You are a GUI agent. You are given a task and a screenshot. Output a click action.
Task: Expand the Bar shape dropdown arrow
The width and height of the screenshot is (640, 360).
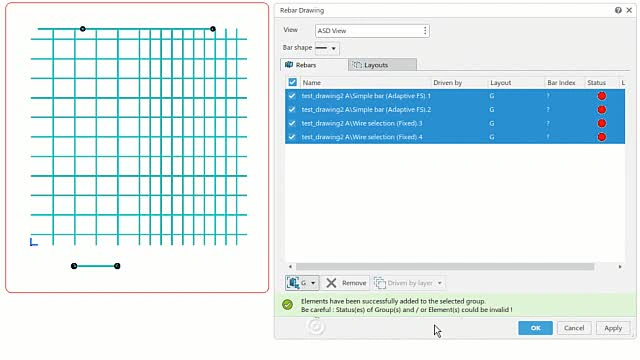(x=333, y=49)
